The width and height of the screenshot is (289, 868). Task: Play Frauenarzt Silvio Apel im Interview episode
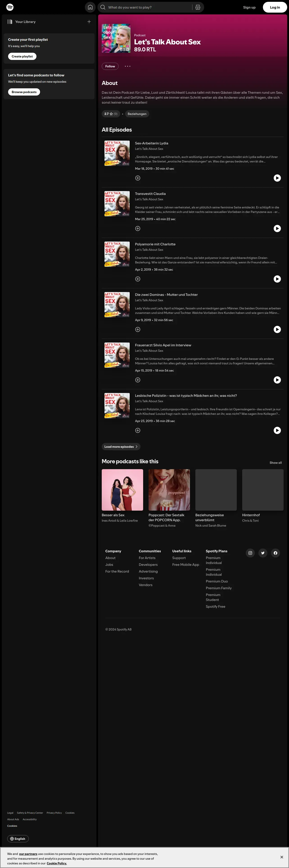[277, 380]
